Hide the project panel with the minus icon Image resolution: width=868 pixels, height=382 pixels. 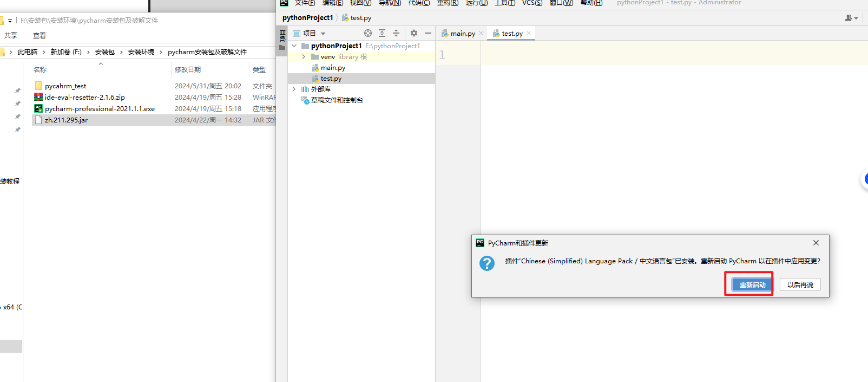click(x=428, y=33)
